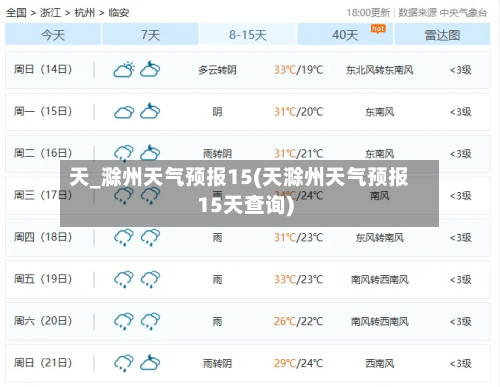Switch to the 今天 tab
Screen dimensions: 500x387
pos(53,34)
